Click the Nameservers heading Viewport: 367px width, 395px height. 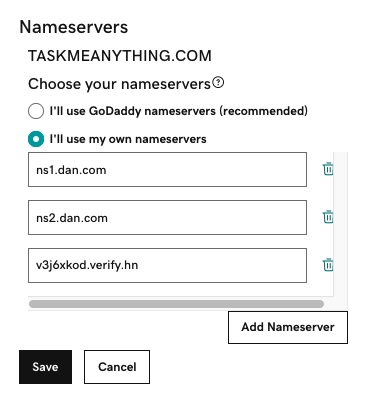74,27
